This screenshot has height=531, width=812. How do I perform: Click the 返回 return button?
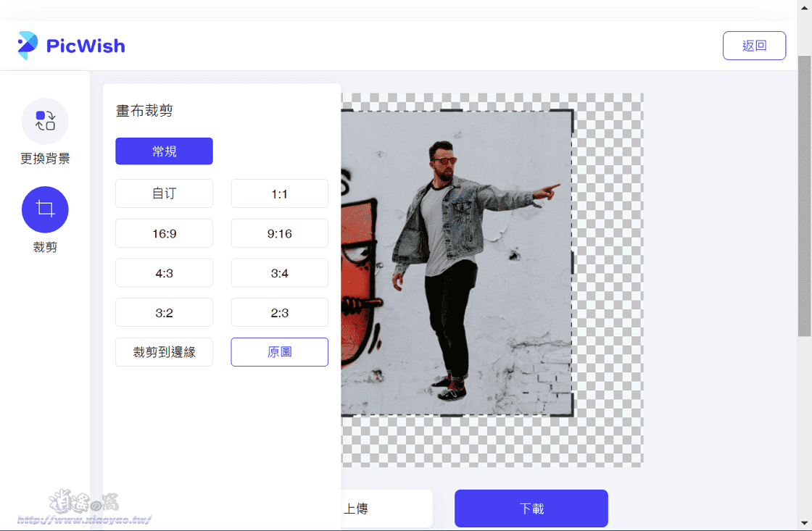coord(754,45)
